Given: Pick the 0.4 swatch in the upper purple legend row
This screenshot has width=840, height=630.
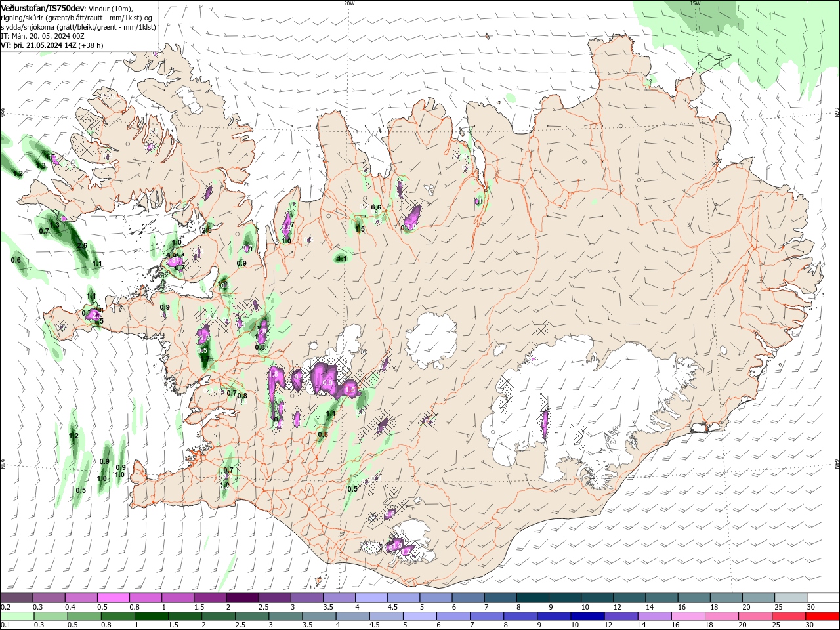Looking at the screenshot, I should 81,598.
